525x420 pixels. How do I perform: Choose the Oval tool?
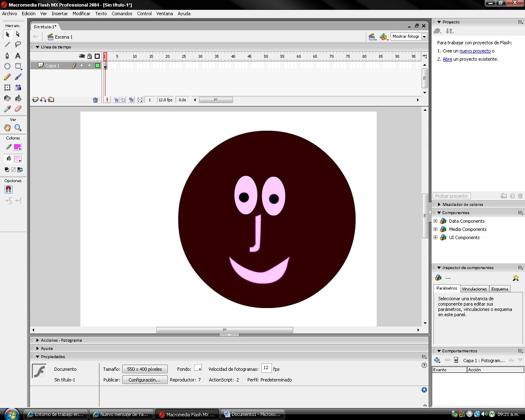(x=7, y=66)
